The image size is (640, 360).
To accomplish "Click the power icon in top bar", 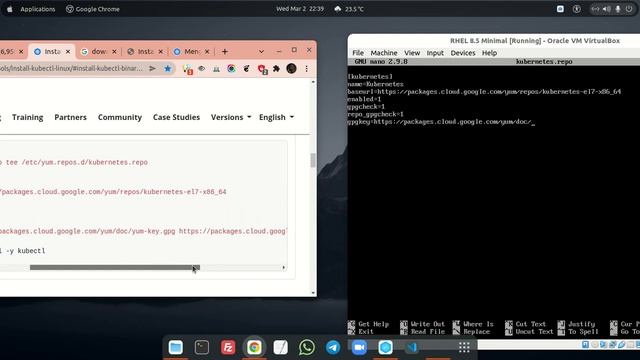I will (x=629, y=9).
